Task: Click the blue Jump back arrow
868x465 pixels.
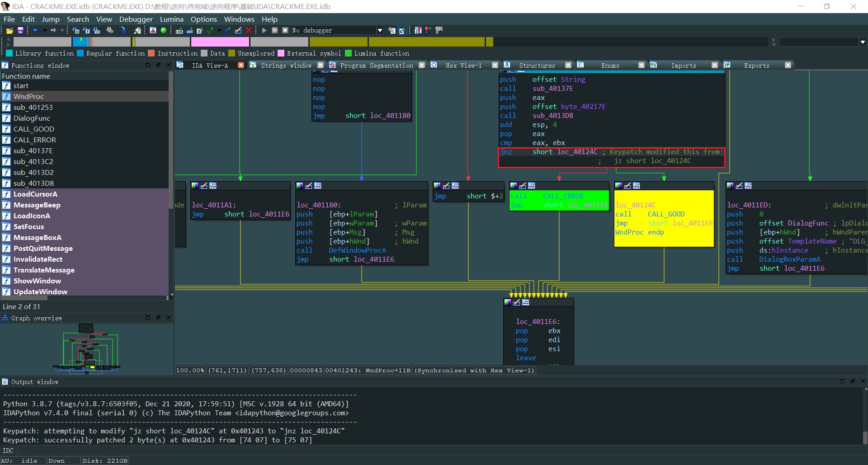Action: (36, 30)
